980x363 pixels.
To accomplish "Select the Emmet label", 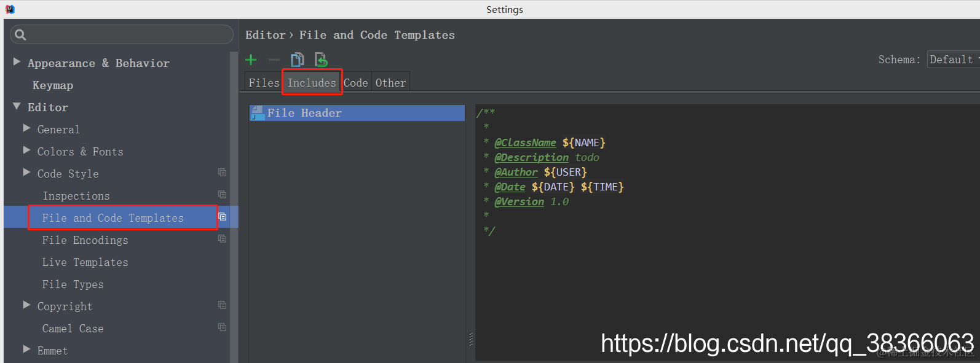I will click(x=53, y=351).
